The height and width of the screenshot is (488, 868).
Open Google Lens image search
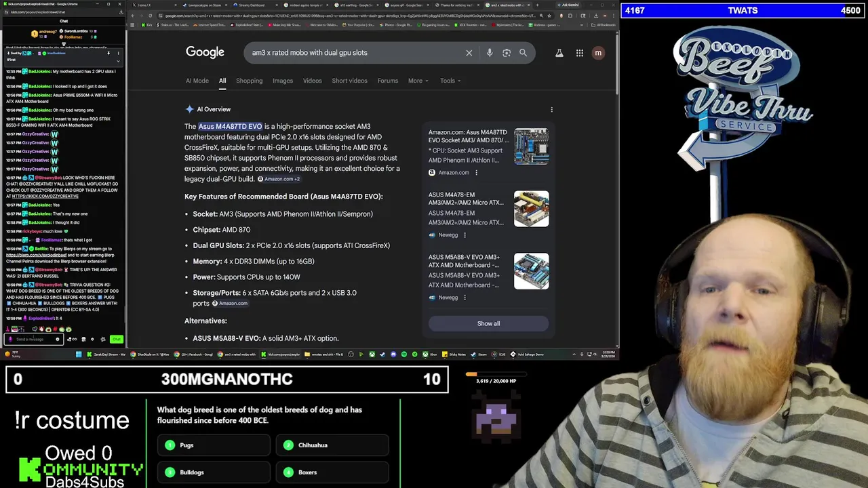click(507, 53)
